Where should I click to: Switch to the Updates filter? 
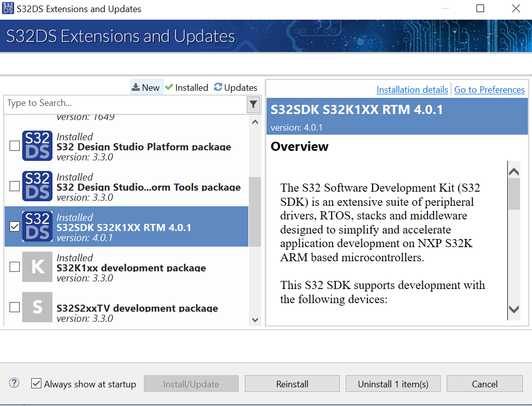click(x=236, y=87)
